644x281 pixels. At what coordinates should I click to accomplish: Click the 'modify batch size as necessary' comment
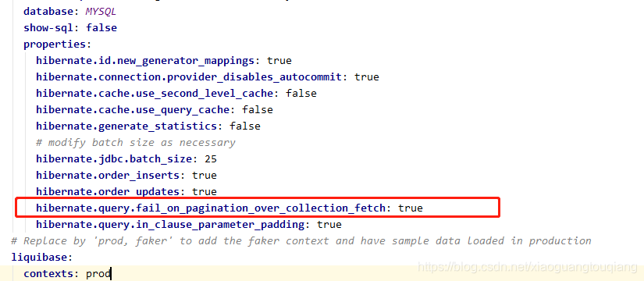[x=136, y=143]
